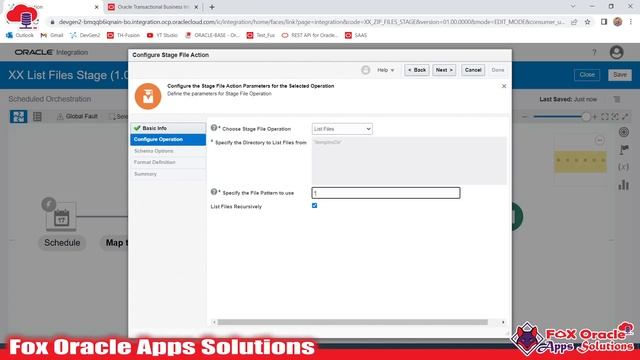Close the dialog info banner
Viewport: 640px width, 360px height.
tap(504, 86)
